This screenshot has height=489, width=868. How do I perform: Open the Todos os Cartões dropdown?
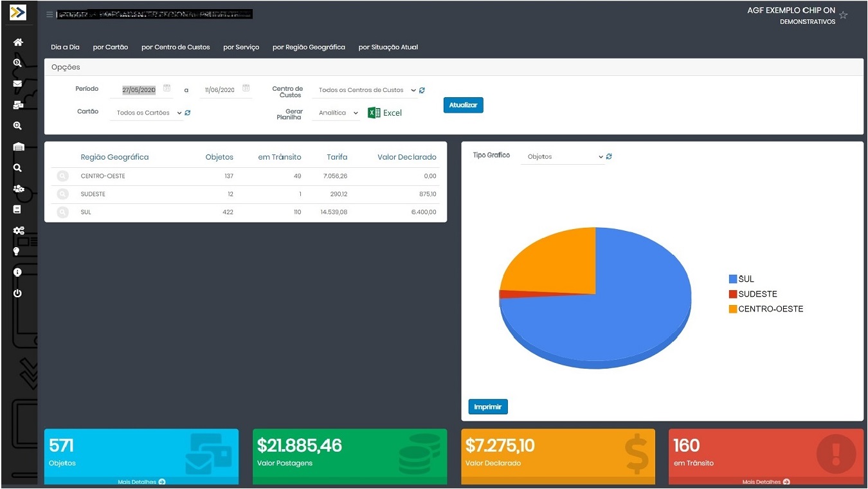(147, 113)
